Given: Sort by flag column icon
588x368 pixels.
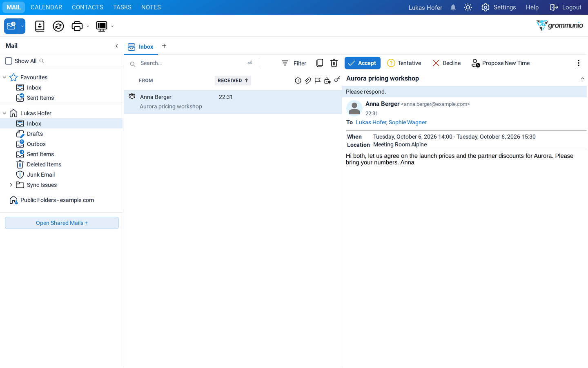Looking at the screenshot, I should [318, 81].
